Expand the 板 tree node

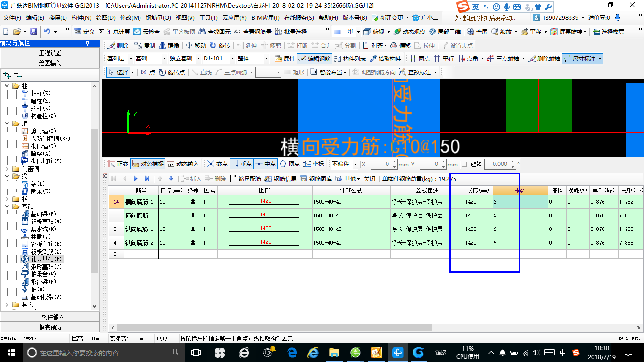click(x=7, y=199)
